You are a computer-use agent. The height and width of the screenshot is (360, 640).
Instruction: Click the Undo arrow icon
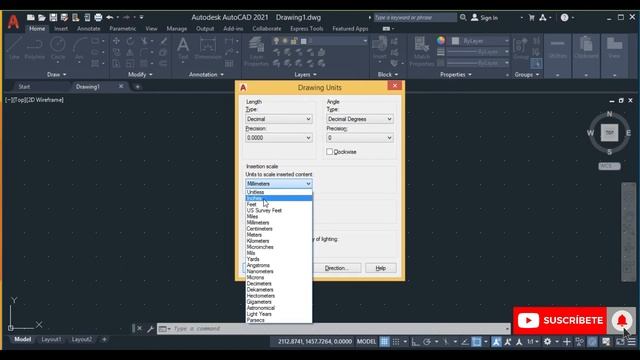(x=109, y=18)
